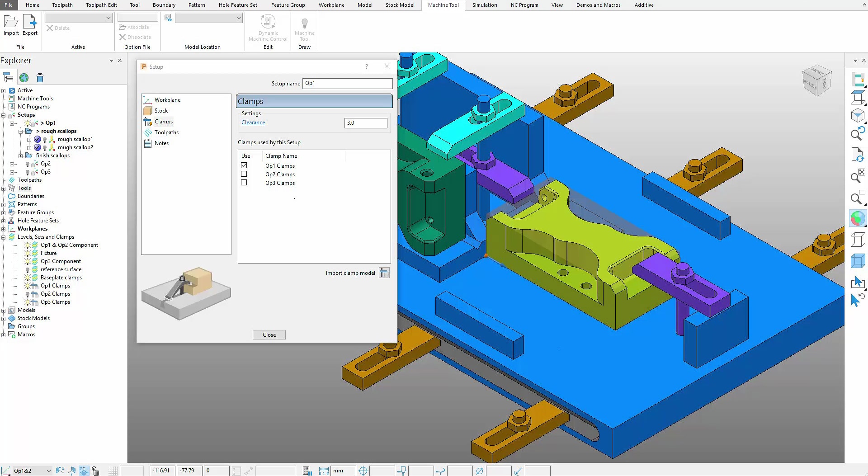Click the Setup name input field
The image size is (868, 476).
tap(347, 84)
